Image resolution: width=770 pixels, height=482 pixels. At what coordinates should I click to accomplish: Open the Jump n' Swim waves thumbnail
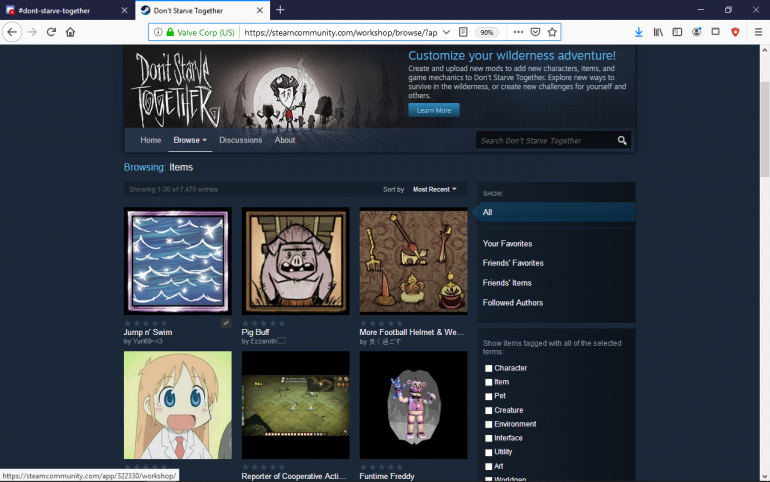[178, 261]
